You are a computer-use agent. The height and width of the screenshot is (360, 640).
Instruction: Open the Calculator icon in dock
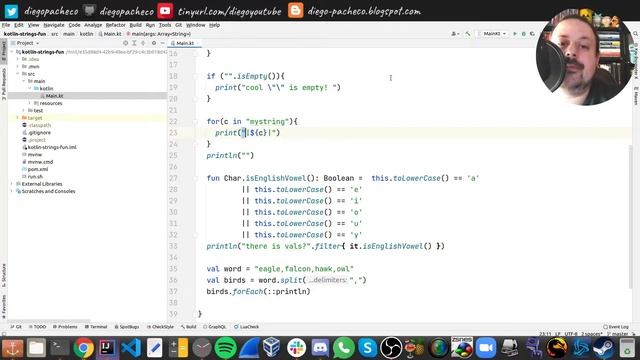178,348
